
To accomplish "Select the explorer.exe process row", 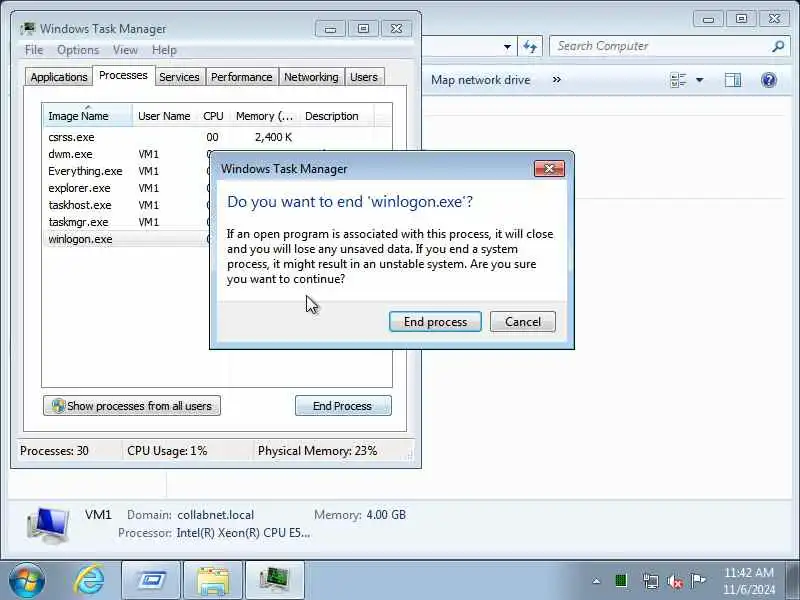I will 127,188.
